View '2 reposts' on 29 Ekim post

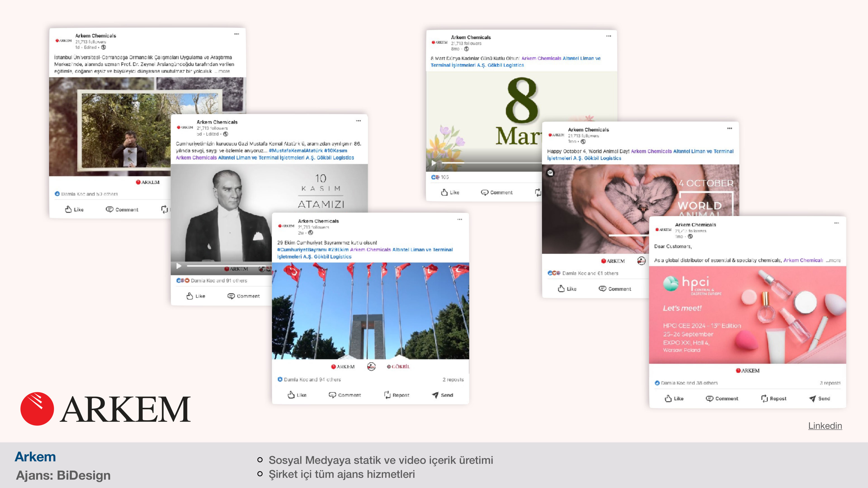[x=453, y=380]
